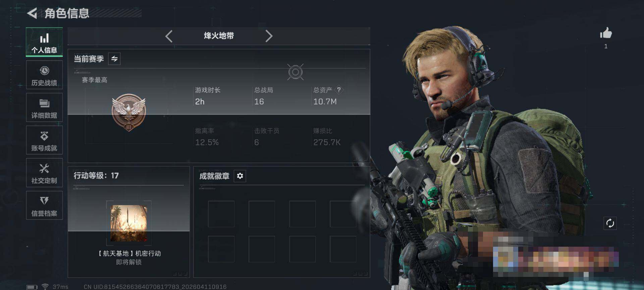Open the 账号成就 achievements section

pos(44,140)
